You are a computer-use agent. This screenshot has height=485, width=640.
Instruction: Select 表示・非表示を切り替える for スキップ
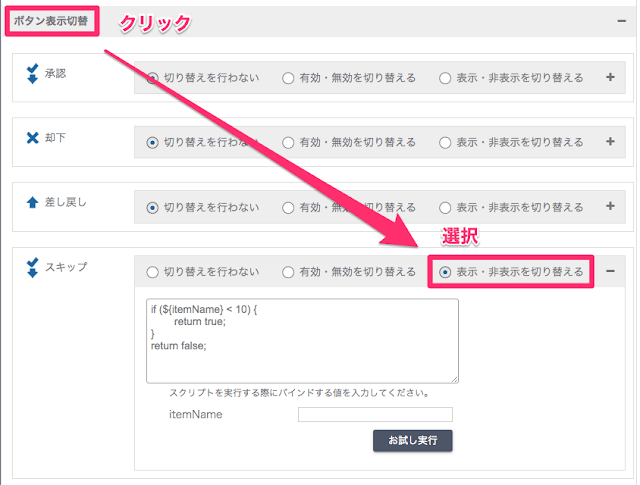445,272
